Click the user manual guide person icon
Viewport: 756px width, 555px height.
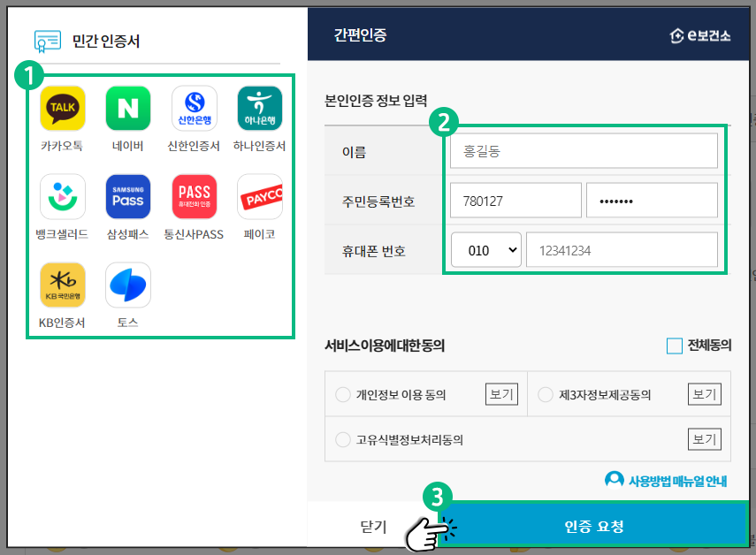click(x=615, y=480)
